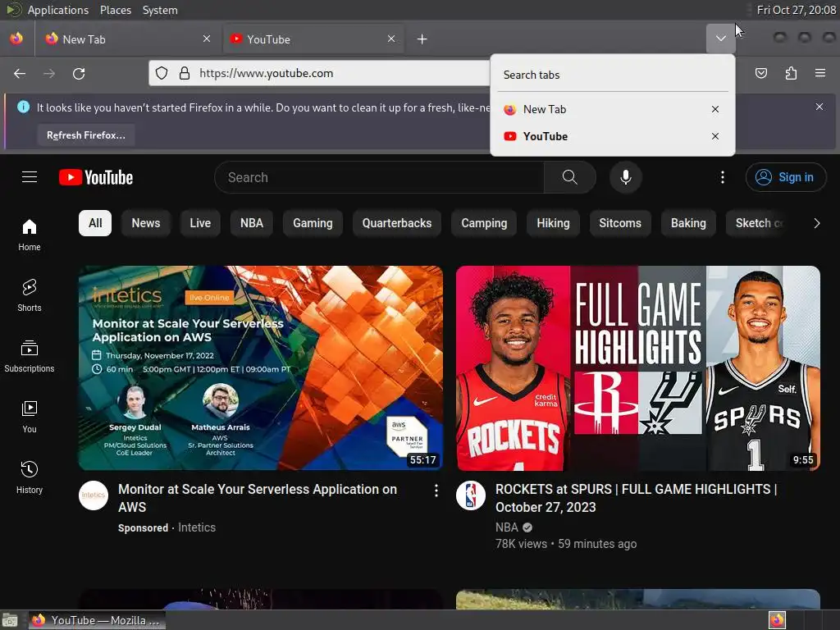The image size is (840, 630).
Task: Open the Intetics AWS webinar thumbnail
Action: 261,368
